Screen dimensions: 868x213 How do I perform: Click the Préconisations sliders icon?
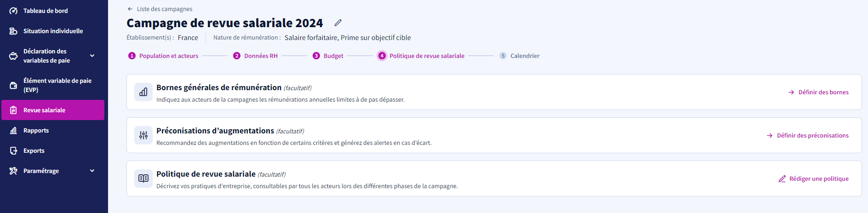[143, 135]
